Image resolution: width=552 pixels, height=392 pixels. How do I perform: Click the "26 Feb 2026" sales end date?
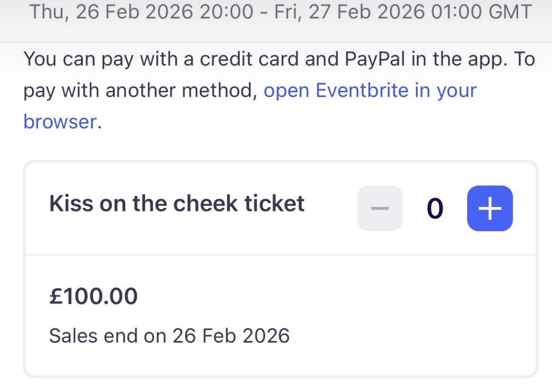coord(231,336)
